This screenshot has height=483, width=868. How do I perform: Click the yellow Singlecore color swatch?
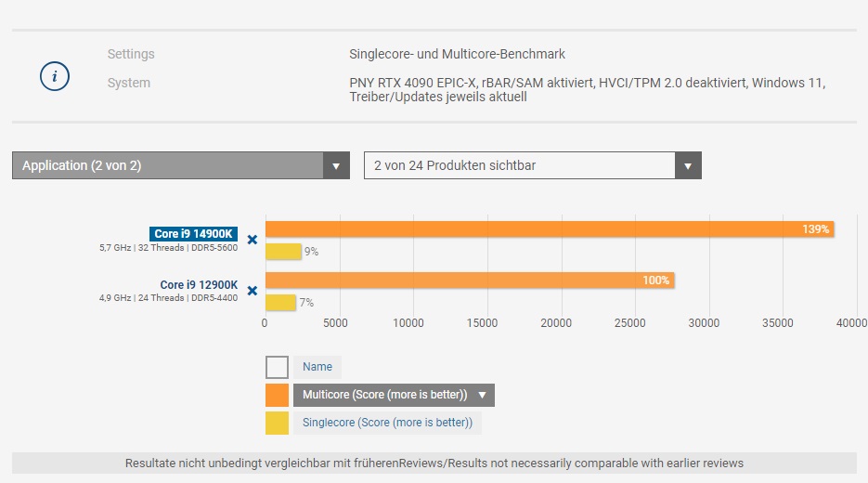click(x=277, y=424)
